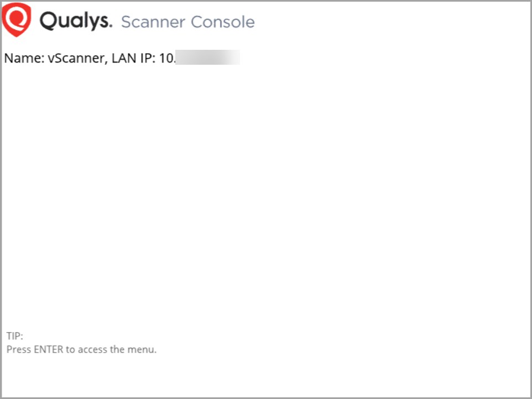Screen dimensions: 532x399
Task: Click the black Qualys wordmark text
Action: [x=76, y=22]
